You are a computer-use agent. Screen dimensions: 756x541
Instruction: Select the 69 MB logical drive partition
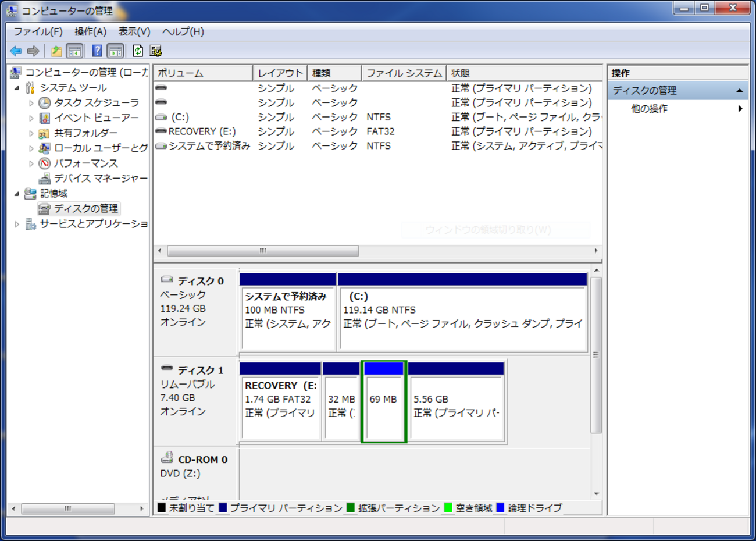[x=384, y=402]
